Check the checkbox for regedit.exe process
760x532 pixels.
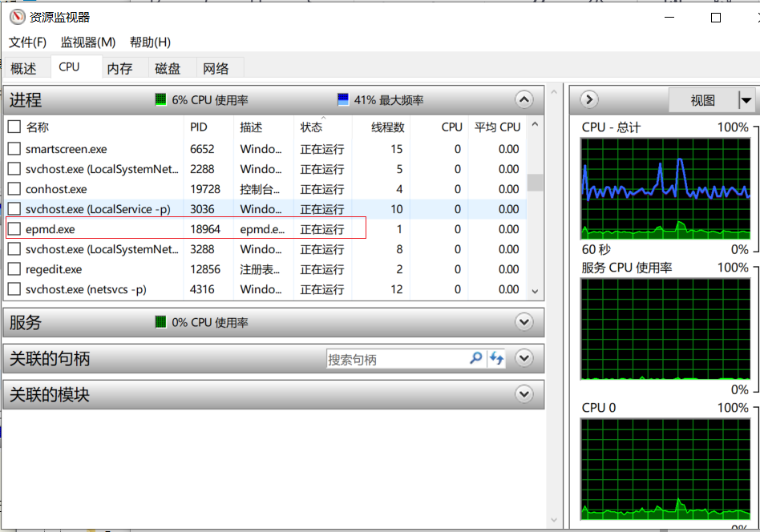(x=14, y=269)
